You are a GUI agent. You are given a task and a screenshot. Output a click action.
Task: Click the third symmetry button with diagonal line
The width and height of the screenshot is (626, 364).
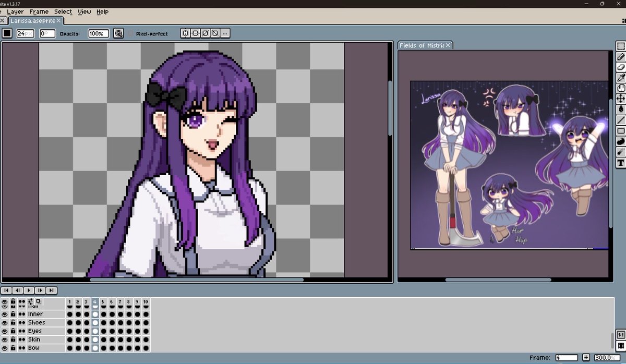click(x=205, y=33)
